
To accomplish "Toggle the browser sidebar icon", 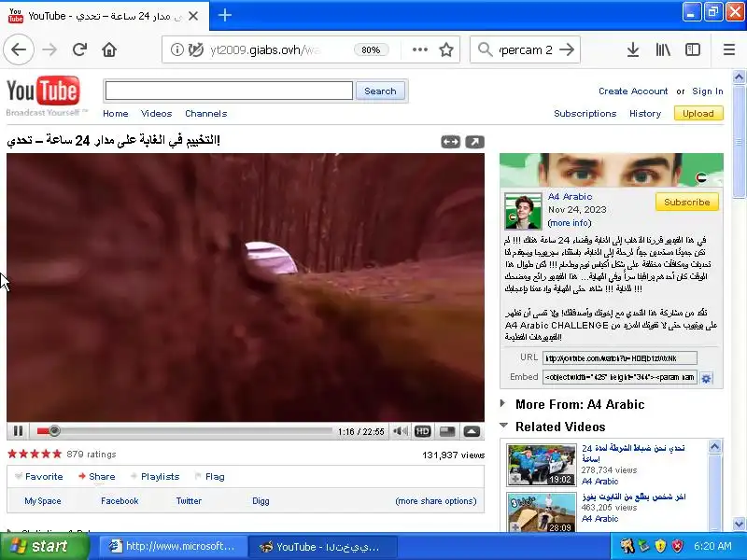I will click(x=693, y=49).
